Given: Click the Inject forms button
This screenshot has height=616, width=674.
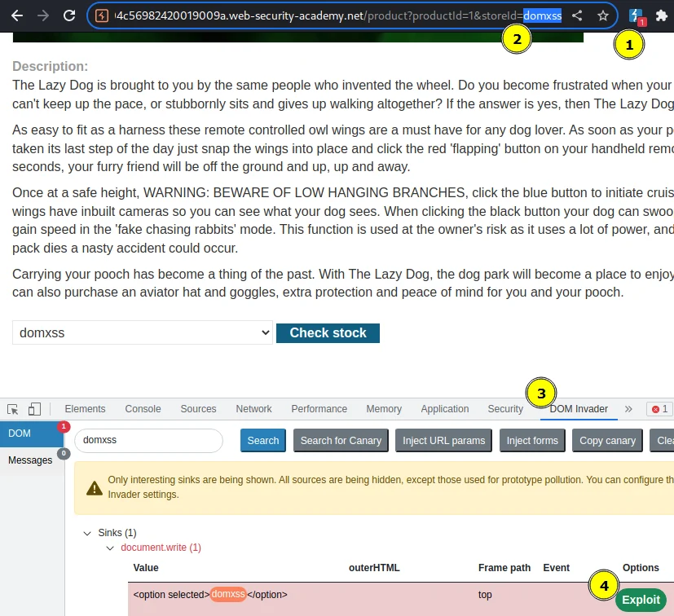Looking at the screenshot, I should click(532, 441).
